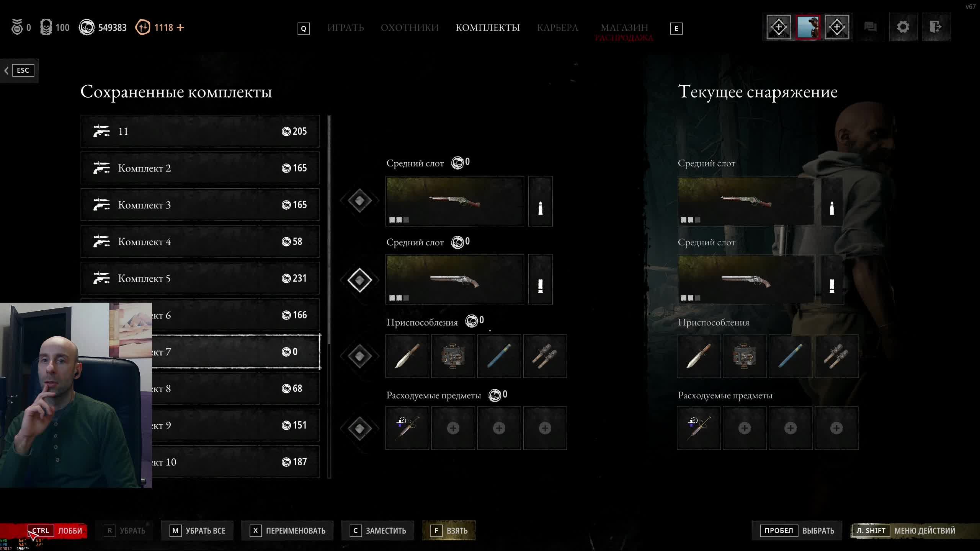Viewport: 980px width, 551px height.
Task: Click the ПЕРЕИМЕНОВАТЬ button
Action: point(287,531)
